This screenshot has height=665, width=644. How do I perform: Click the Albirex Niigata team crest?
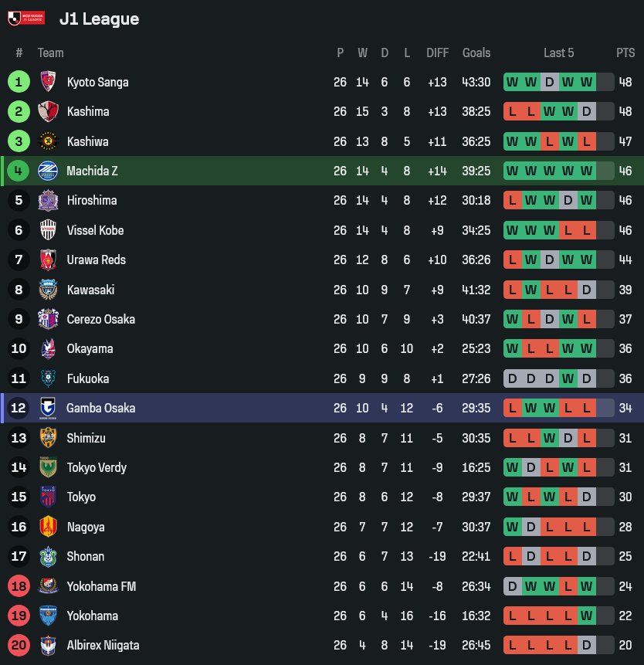click(x=48, y=645)
